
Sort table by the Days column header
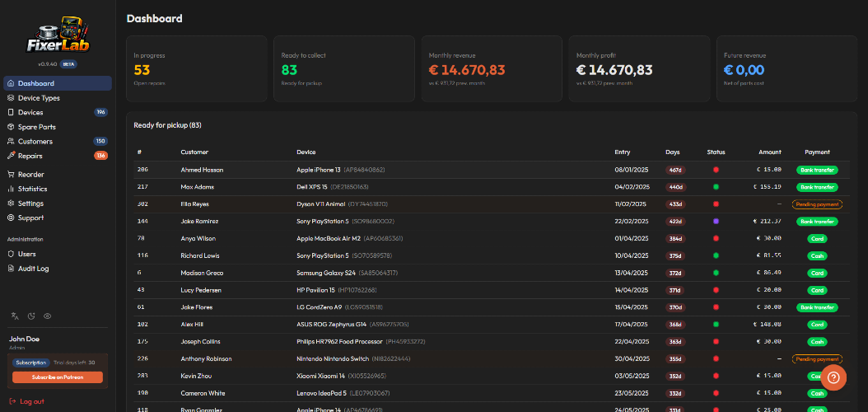[673, 152]
